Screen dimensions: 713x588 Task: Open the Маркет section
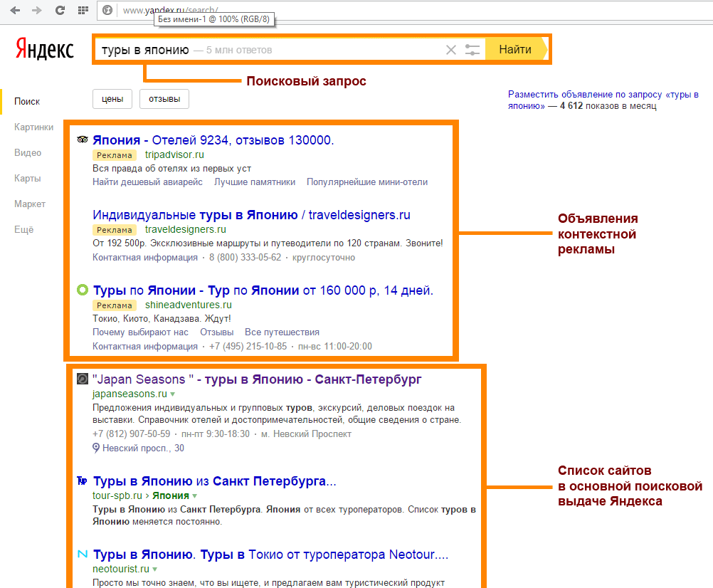point(30,204)
